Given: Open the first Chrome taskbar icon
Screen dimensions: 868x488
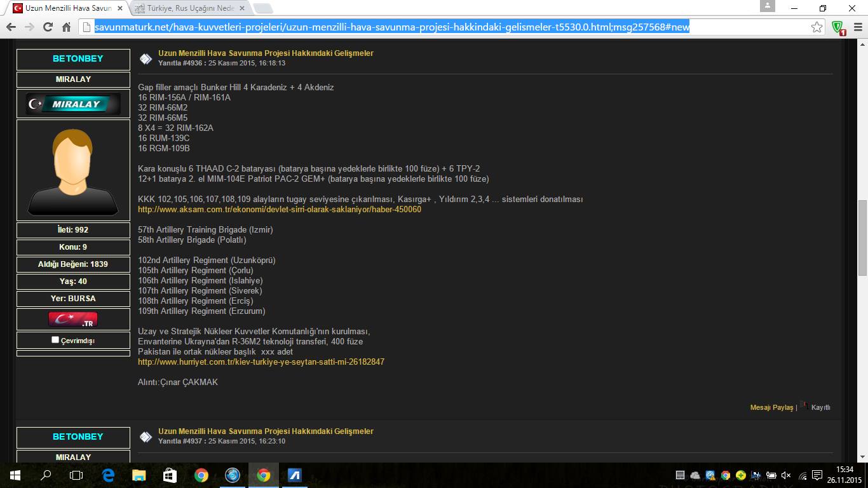Looking at the screenshot, I should (201, 475).
